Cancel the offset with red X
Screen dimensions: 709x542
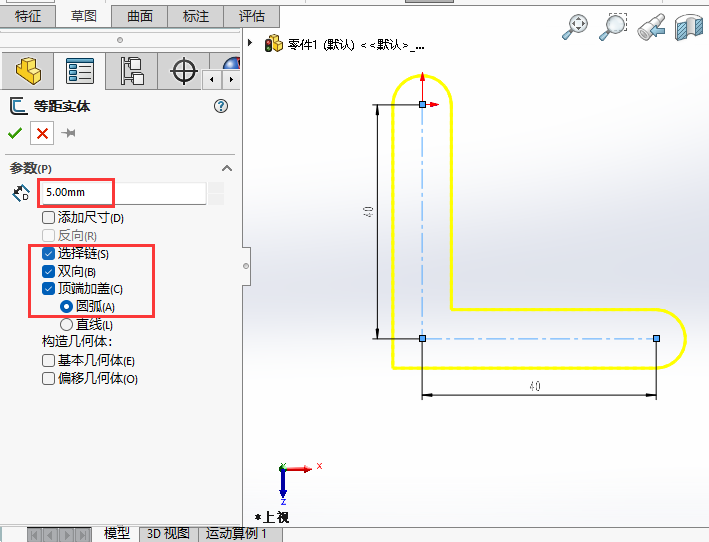coord(42,133)
